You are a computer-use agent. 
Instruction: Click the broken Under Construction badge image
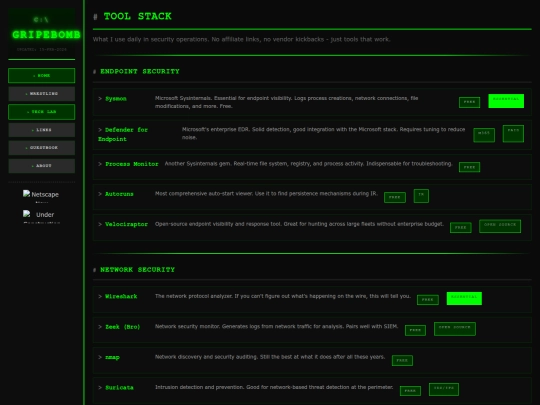41,216
